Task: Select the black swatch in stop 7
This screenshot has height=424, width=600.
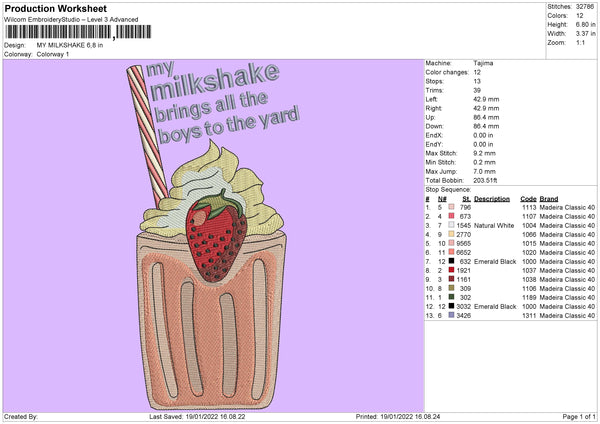Action: coord(452,261)
